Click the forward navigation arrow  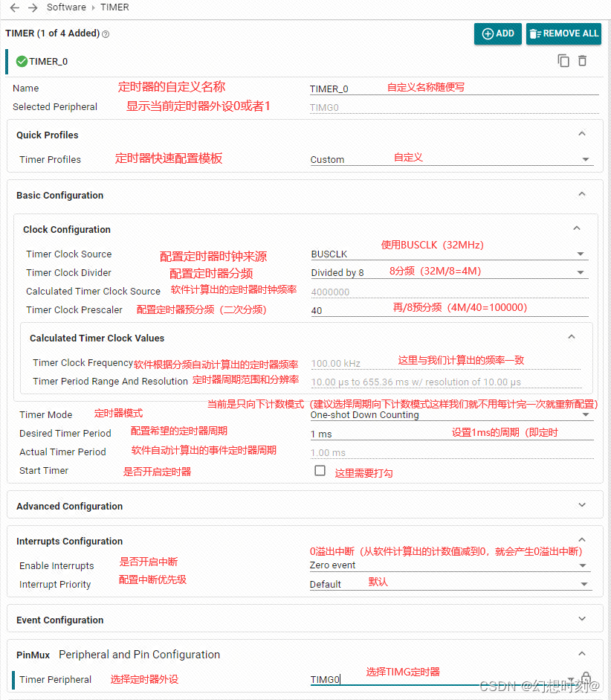pyautogui.click(x=33, y=7)
